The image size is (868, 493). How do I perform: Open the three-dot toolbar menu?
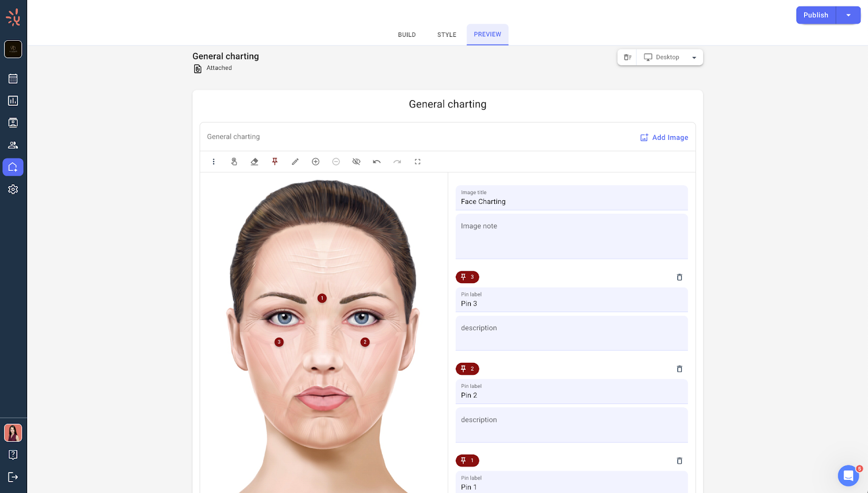pyautogui.click(x=214, y=162)
